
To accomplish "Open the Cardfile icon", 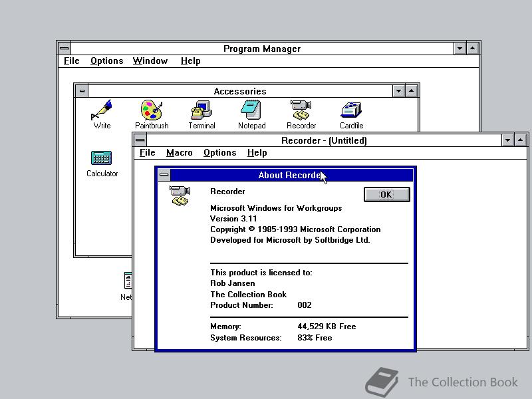I will pos(351,110).
